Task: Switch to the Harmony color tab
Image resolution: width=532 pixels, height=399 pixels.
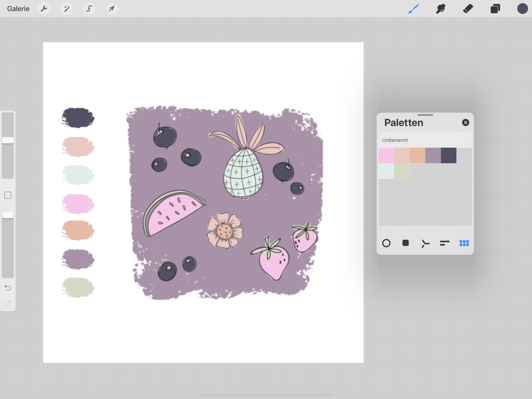Action: (x=425, y=243)
